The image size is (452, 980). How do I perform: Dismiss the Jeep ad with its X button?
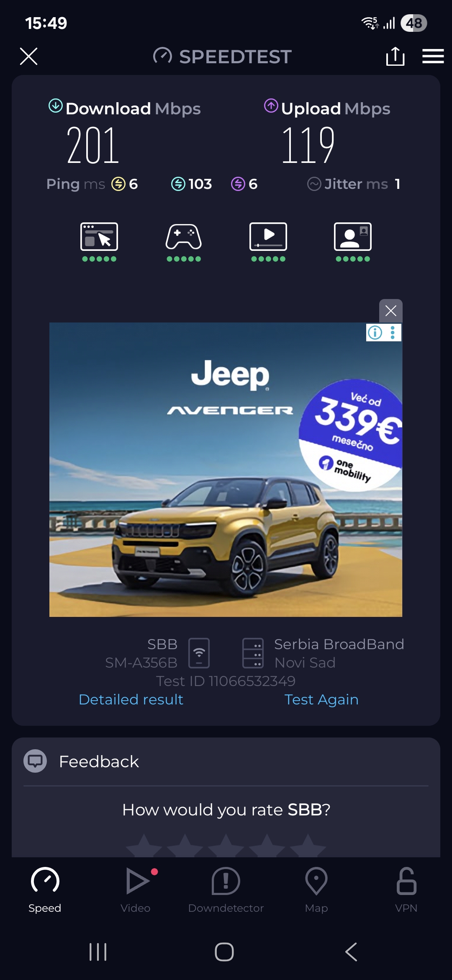pyautogui.click(x=391, y=311)
